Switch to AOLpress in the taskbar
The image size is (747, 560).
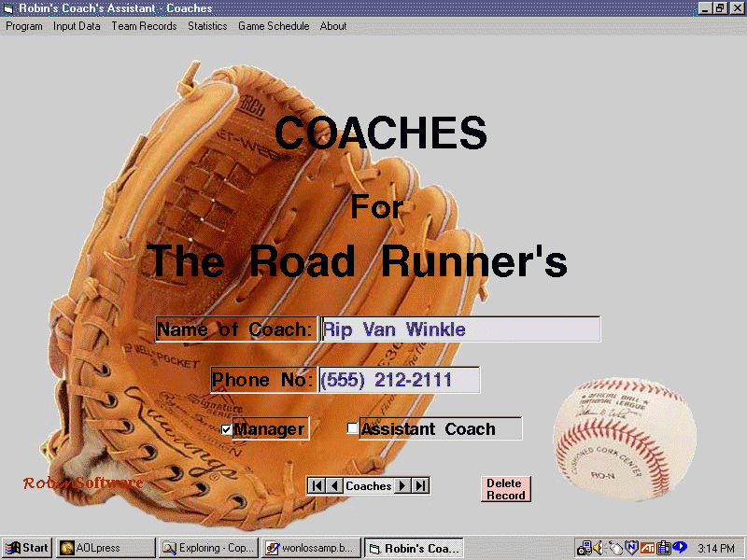[x=106, y=548]
